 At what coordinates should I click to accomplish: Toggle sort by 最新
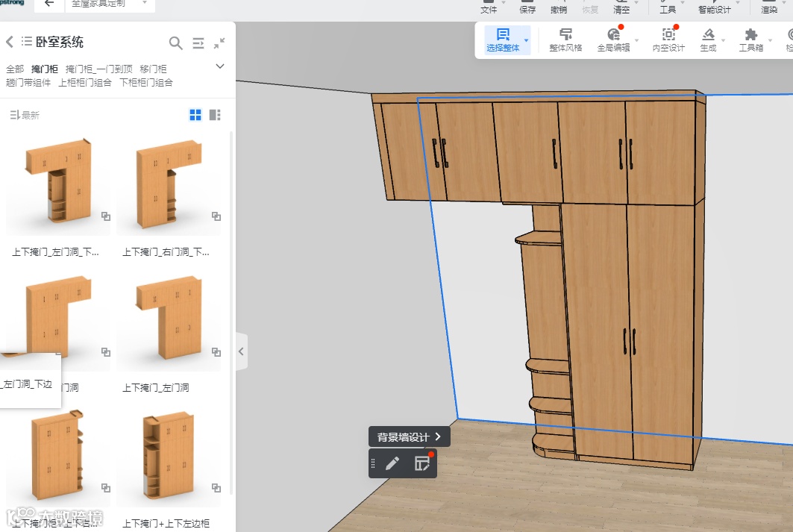25,115
